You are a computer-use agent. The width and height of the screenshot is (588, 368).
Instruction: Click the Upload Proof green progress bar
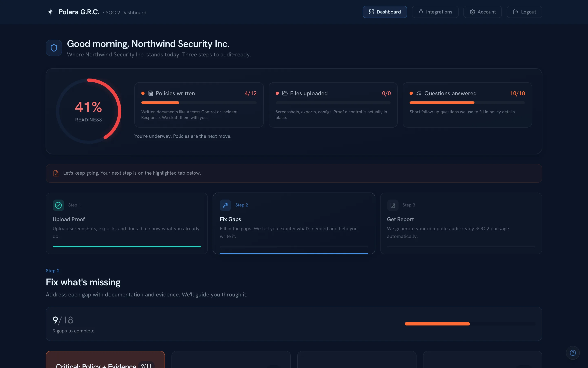pos(127,247)
